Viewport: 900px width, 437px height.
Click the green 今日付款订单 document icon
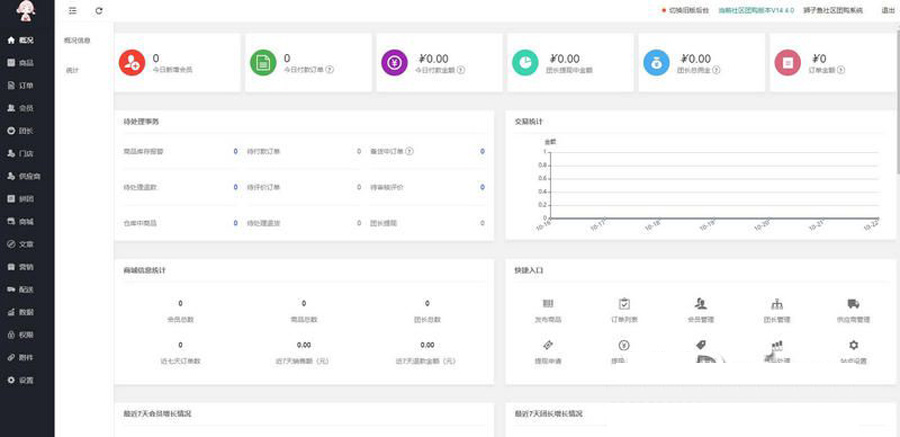click(x=262, y=63)
